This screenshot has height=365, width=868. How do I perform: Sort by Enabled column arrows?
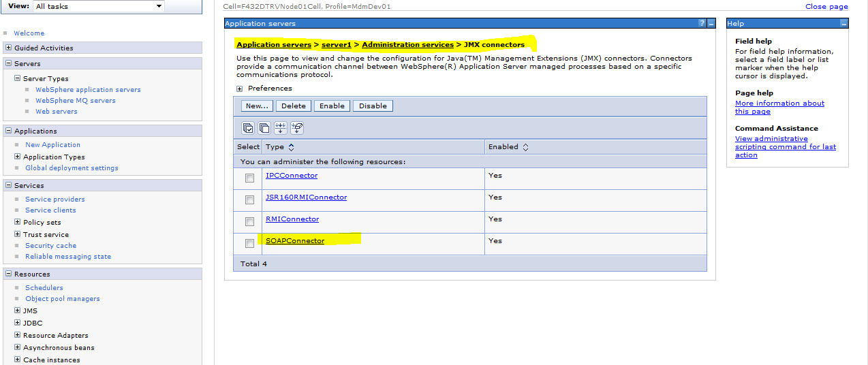click(525, 147)
